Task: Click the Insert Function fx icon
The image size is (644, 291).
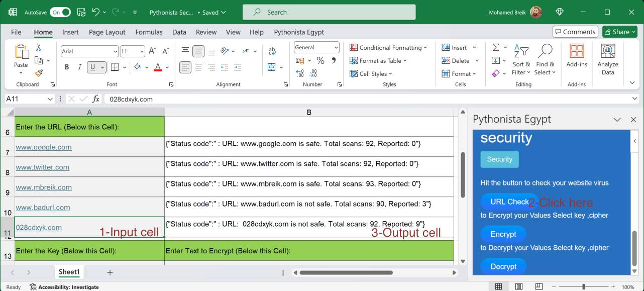Action: (x=95, y=99)
